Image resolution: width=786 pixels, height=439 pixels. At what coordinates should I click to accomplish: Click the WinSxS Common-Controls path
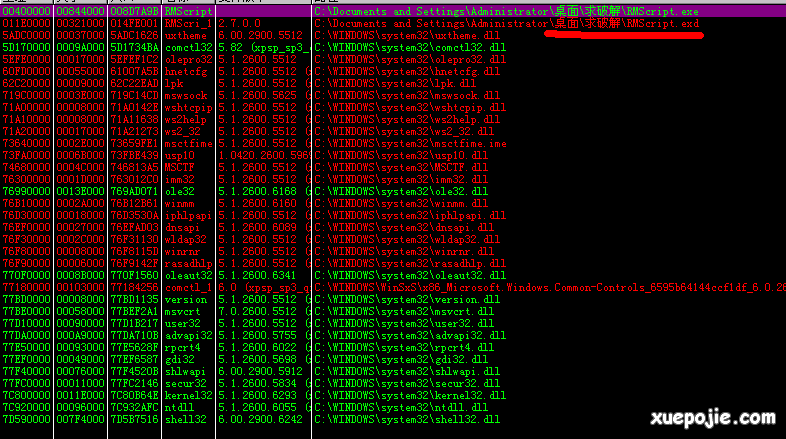click(x=550, y=288)
